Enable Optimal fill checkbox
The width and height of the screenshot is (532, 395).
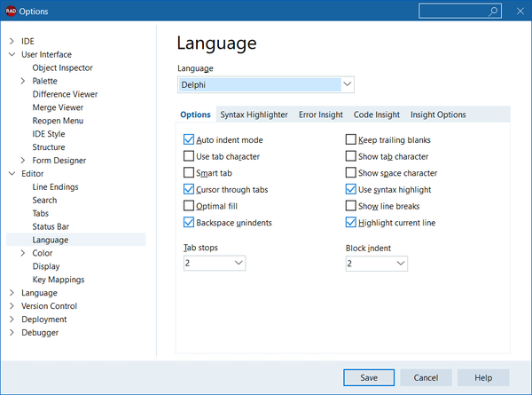pos(189,206)
